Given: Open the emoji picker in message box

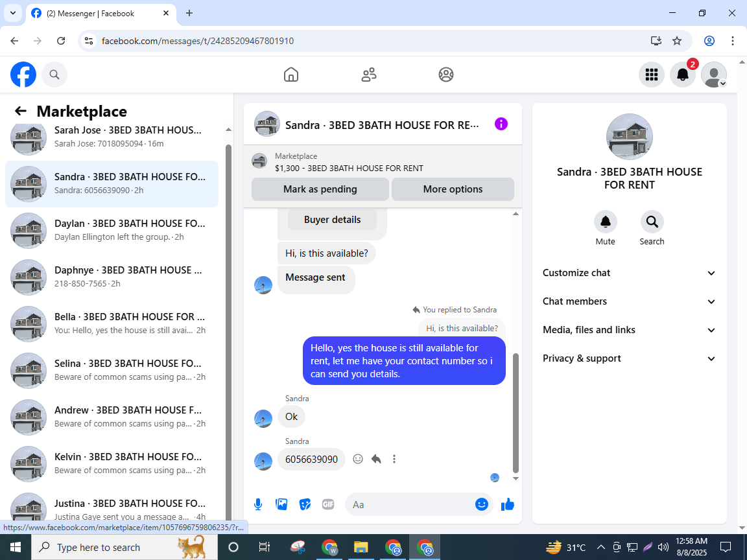Looking at the screenshot, I should coord(482,504).
